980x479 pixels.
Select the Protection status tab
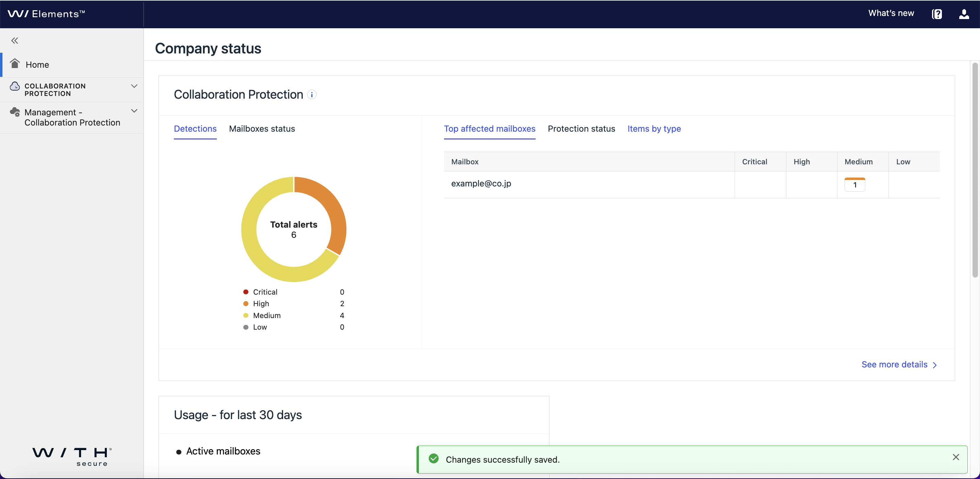coord(581,129)
